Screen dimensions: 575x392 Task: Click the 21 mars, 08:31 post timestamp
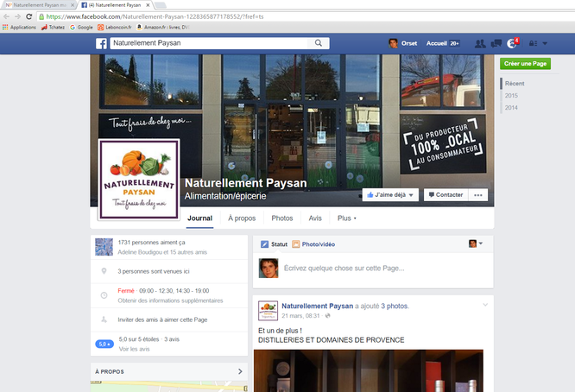pyautogui.click(x=300, y=316)
